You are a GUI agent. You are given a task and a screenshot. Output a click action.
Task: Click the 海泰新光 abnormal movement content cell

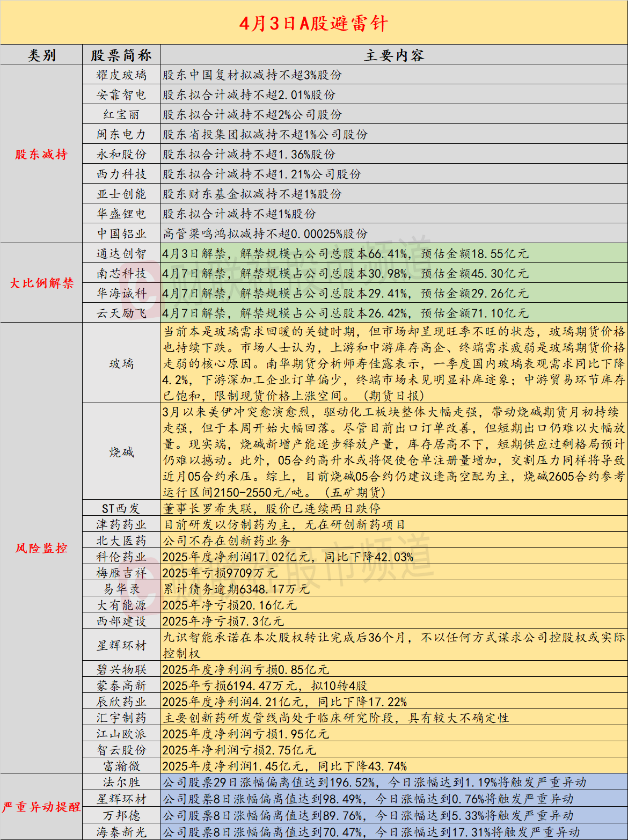coord(393,832)
